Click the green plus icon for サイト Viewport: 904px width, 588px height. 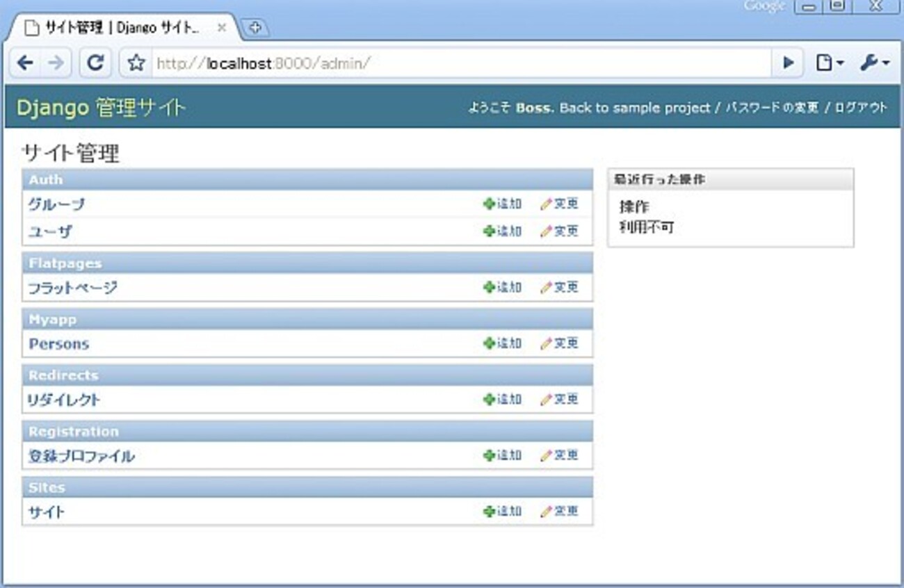[x=489, y=511]
